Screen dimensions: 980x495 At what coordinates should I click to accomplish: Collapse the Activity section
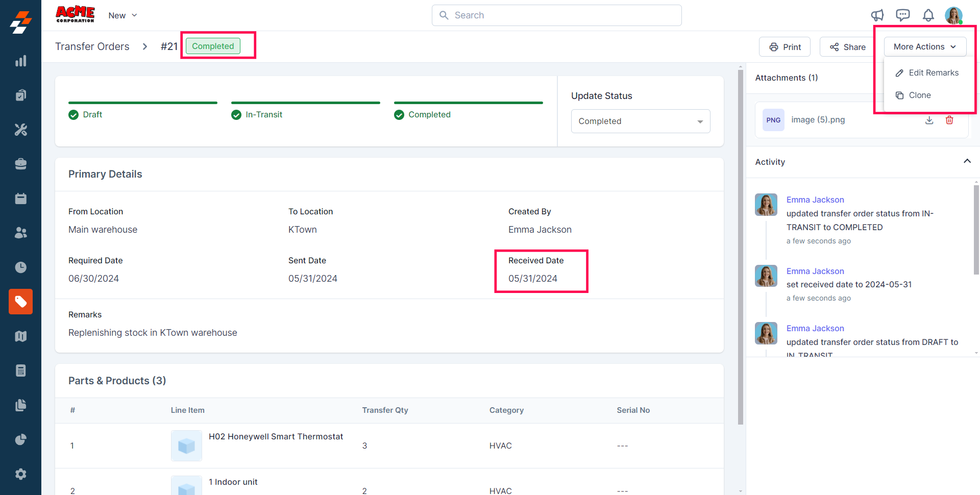(967, 161)
